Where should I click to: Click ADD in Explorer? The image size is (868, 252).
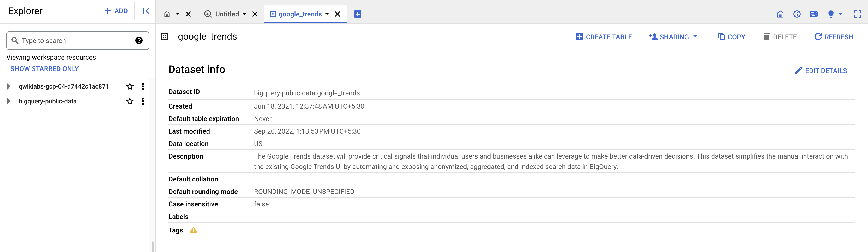116,11
